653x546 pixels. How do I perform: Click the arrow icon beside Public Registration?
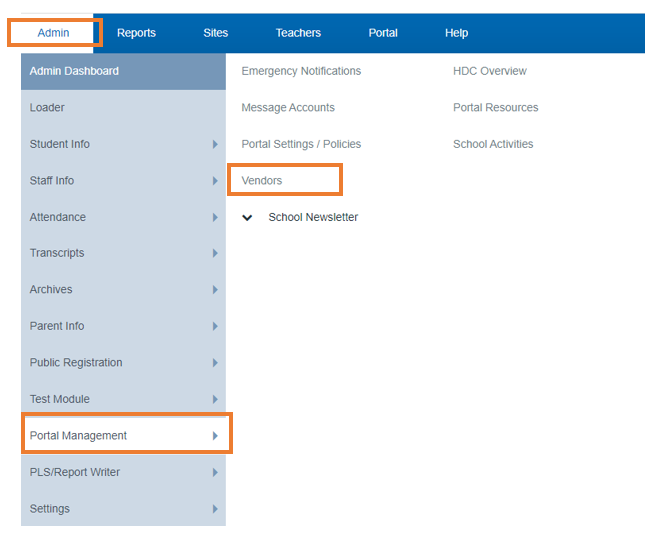click(215, 363)
